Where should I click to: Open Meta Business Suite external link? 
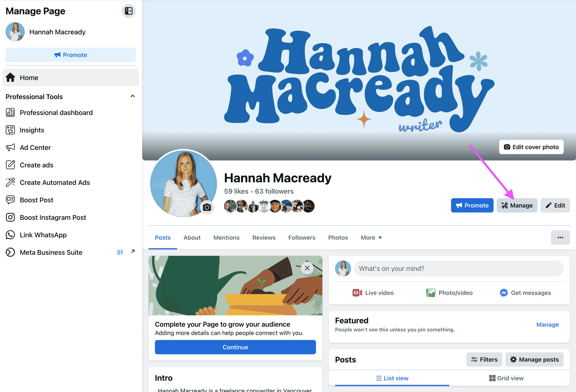point(133,251)
